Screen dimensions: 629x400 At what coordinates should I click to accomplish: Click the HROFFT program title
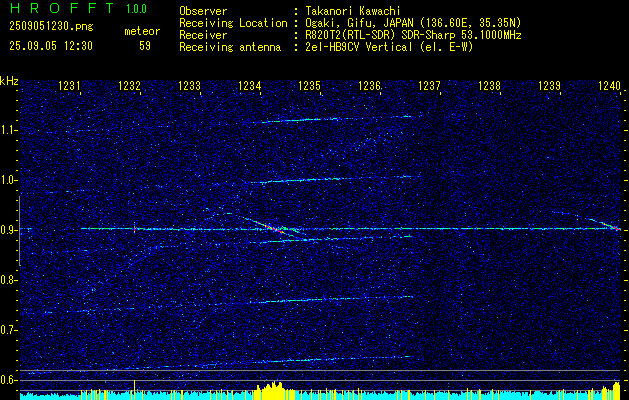coord(62,8)
